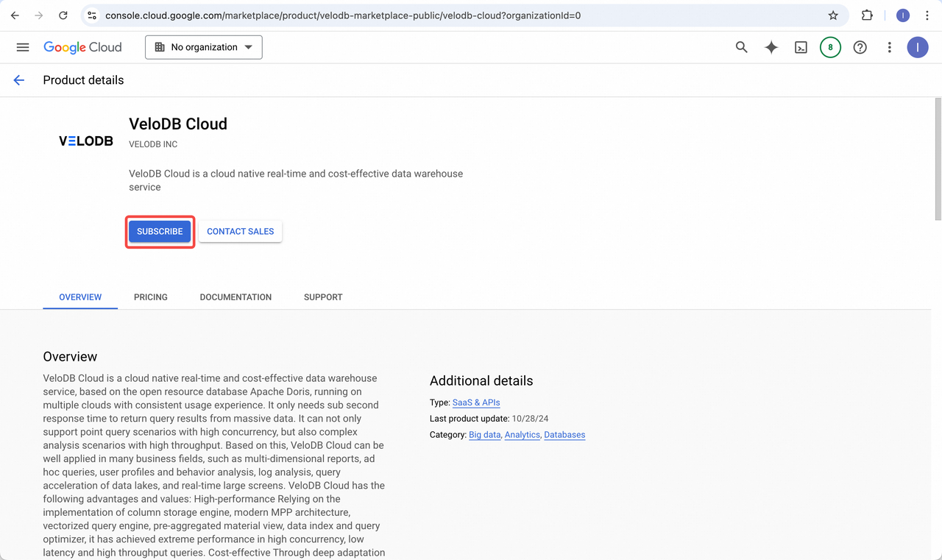Click the help question mark icon

click(x=860, y=47)
